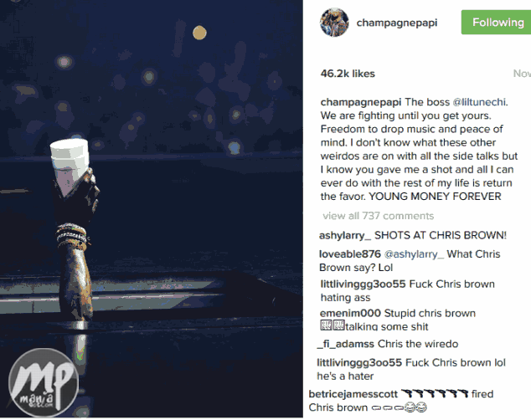Viewport: 531px width, 420px height.
Task: Open ashylarry_ commenter profile
Action: [x=345, y=235]
